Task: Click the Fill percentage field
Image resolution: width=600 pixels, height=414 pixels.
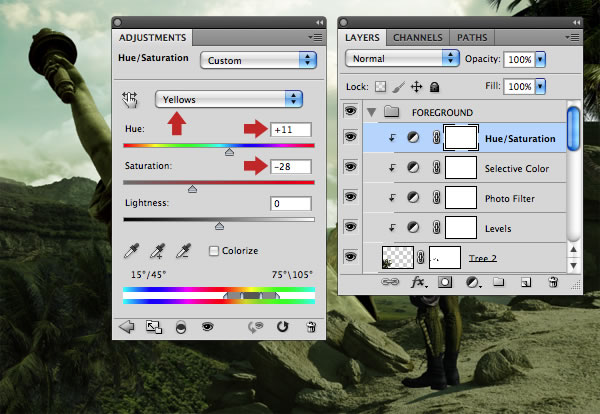Action: tap(519, 86)
